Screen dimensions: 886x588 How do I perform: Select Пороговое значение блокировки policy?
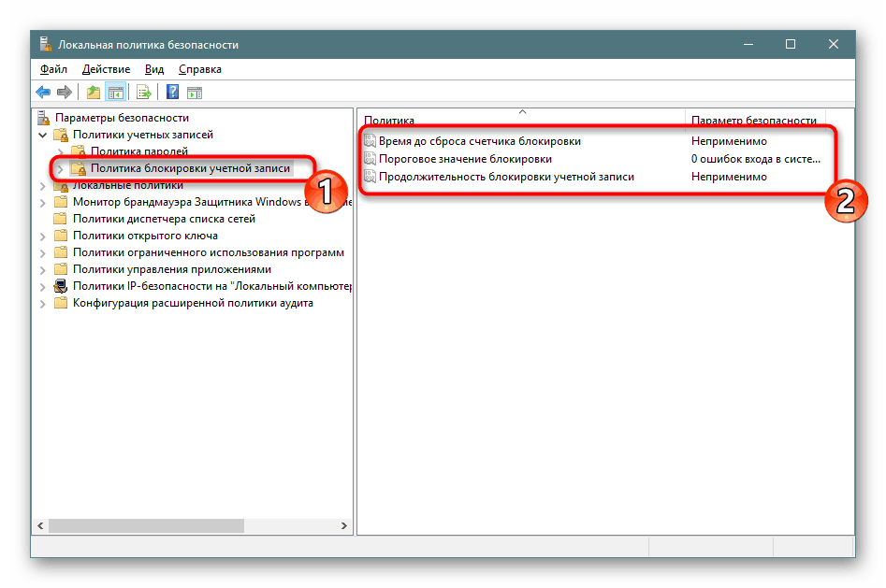point(465,159)
